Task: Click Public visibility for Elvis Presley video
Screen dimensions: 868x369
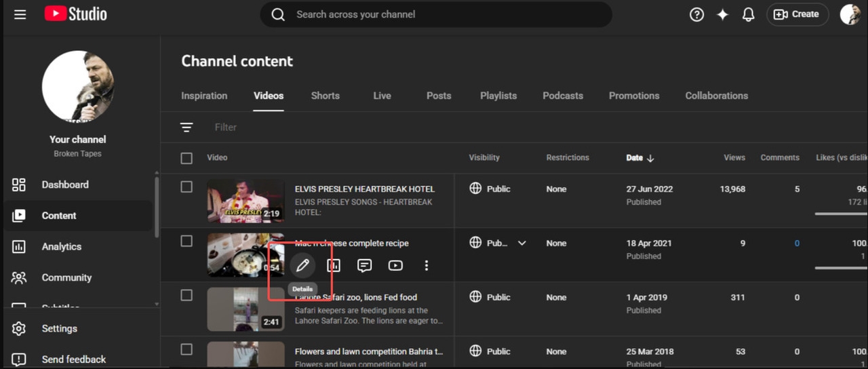Action: point(490,189)
